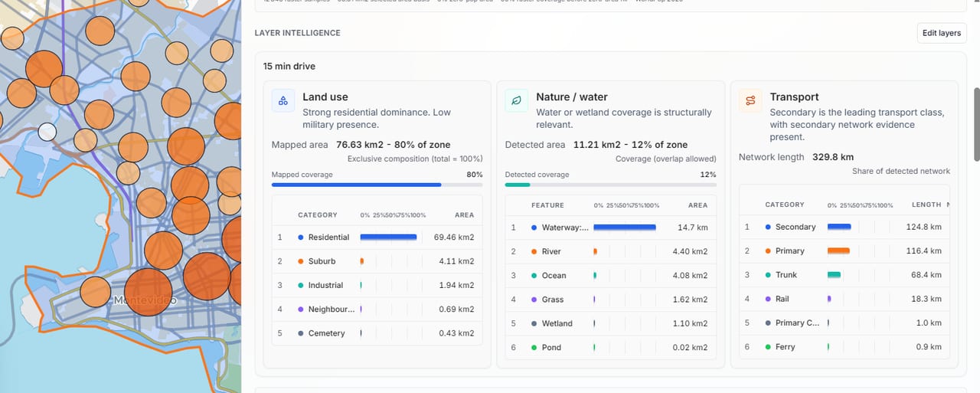
Task: Click the white circle marker on map
Action: [x=47, y=131]
